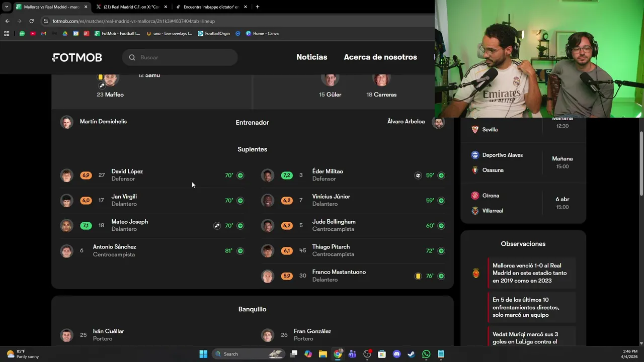View site information icon in address bar
This screenshot has width=644, height=362.
46,21
